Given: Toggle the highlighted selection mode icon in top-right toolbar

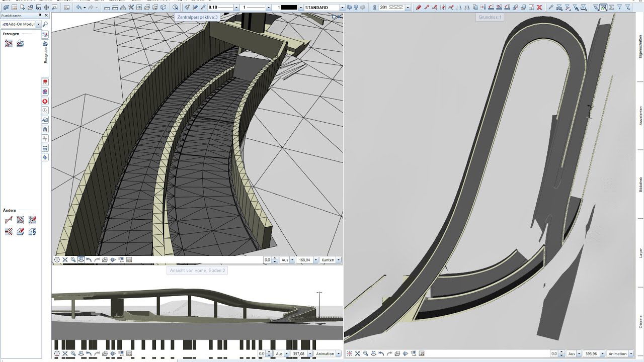Looking at the screenshot, I should (603, 8).
